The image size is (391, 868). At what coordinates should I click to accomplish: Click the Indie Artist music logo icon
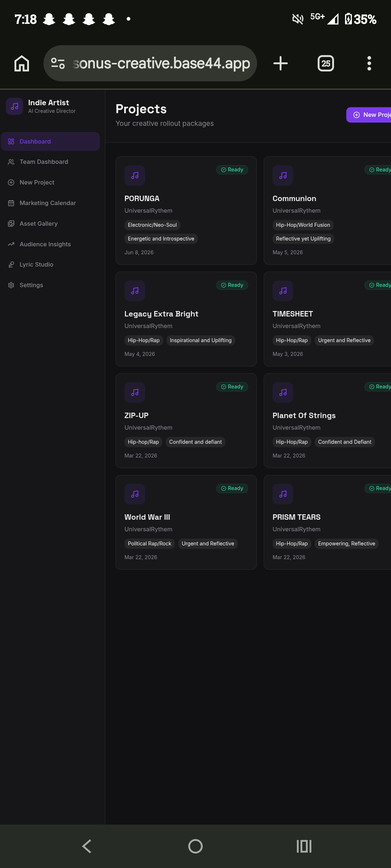coord(14,106)
